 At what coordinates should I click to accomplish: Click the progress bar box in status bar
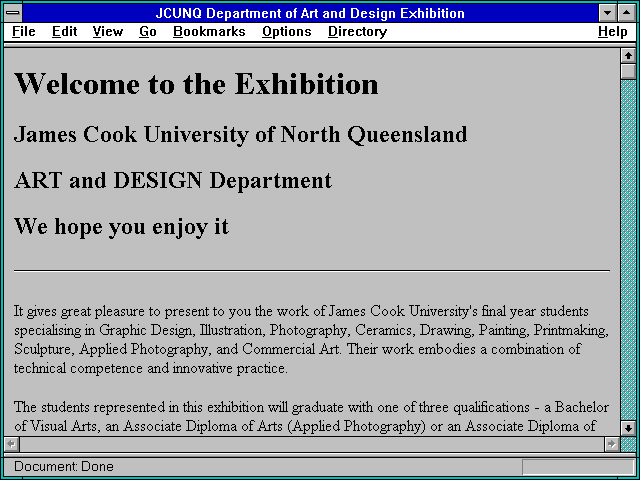[578, 467]
